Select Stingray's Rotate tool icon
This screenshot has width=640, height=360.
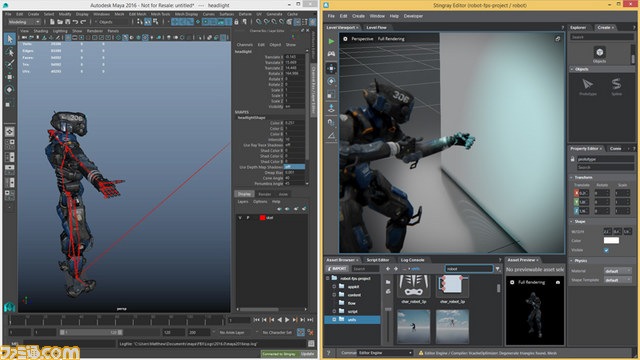[x=331, y=81]
